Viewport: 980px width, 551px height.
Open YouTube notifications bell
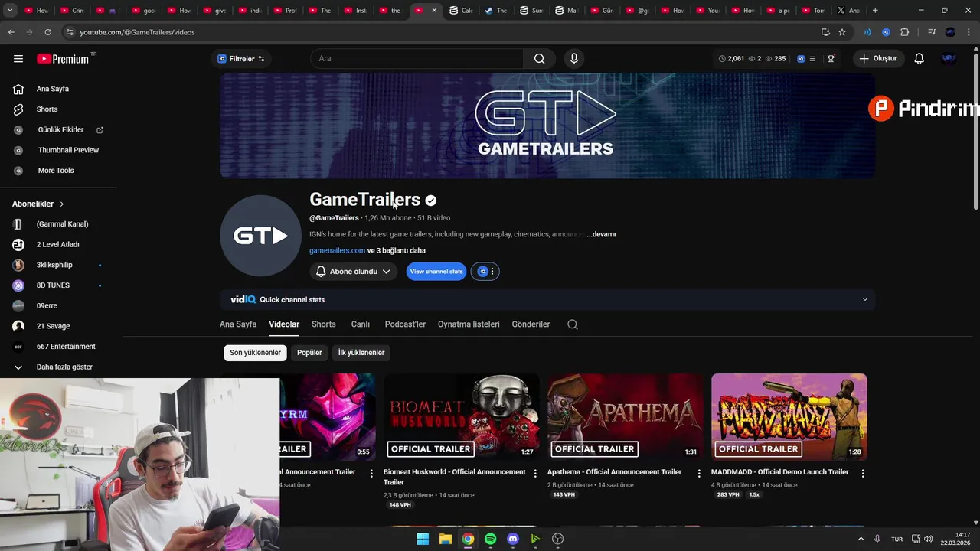point(920,59)
